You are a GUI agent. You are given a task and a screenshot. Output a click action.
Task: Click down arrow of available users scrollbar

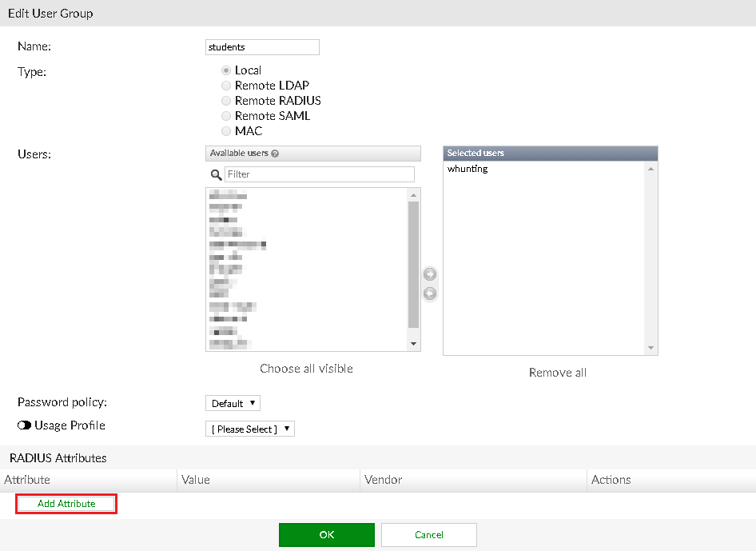413,344
